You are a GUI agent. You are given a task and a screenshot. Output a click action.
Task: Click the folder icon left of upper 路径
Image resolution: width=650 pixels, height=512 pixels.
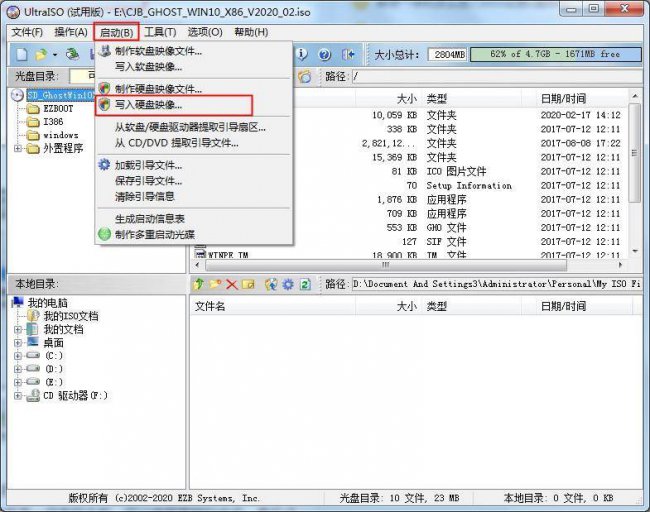point(305,76)
